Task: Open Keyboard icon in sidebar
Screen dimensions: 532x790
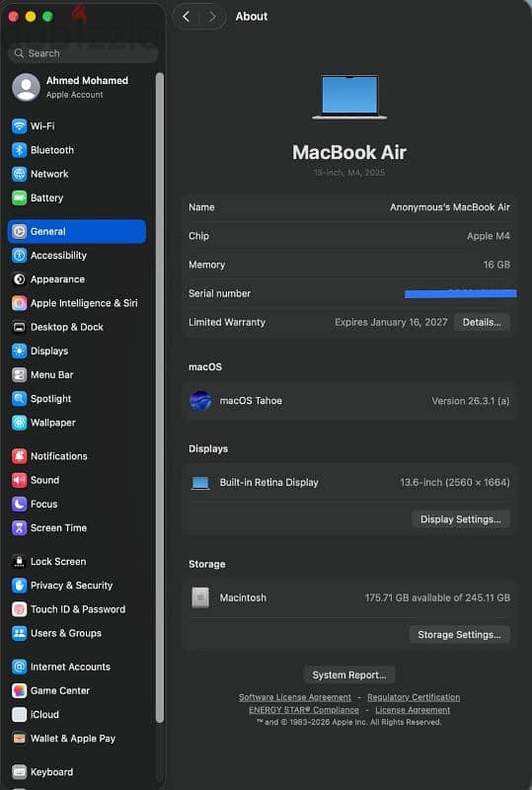Action: click(19, 772)
